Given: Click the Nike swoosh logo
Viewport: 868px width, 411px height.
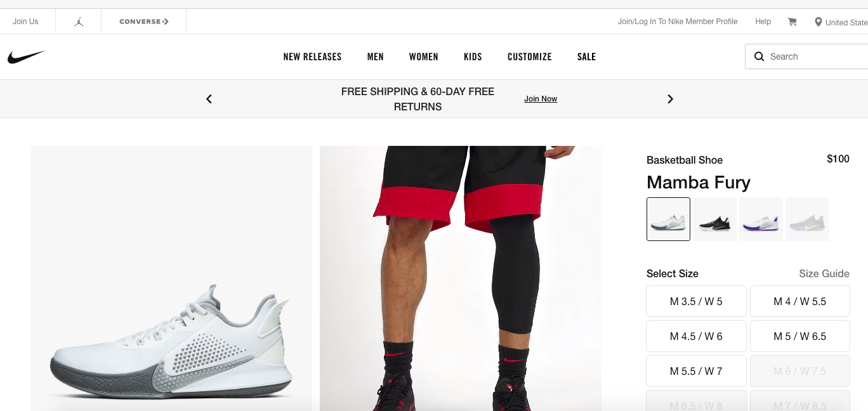Looking at the screenshot, I should tap(26, 57).
